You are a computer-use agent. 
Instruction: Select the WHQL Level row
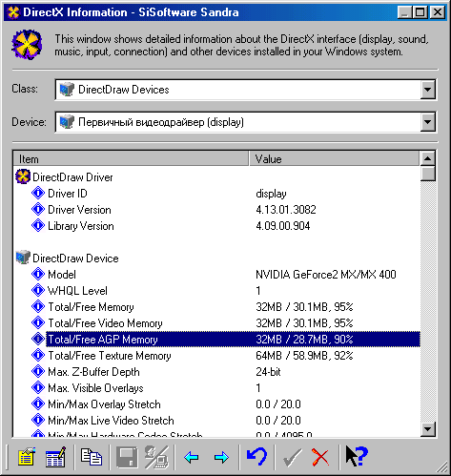(x=216, y=291)
